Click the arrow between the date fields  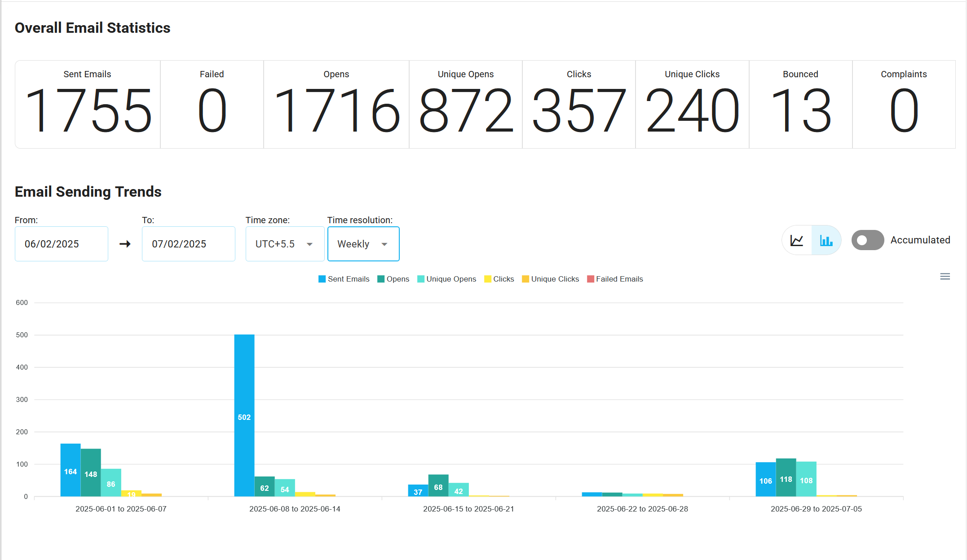click(x=125, y=244)
